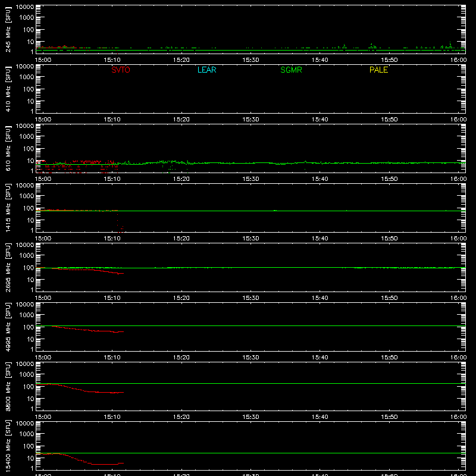Click 15:40 time label below 4995 MHz panel
Viewport: 476px width, 476px height.
pos(320,358)
